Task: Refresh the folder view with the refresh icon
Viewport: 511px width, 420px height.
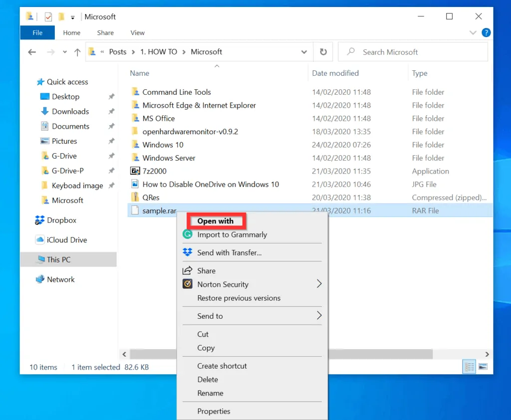Action: [x=323, y=51]
